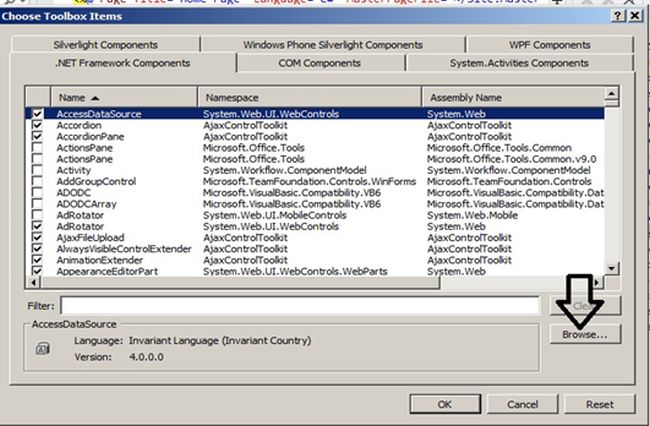This screenshot has width=650, height=426.
Task: Click the horizontal scrollbar thumb
Action: pyautogui.click(x=240, y=283)
